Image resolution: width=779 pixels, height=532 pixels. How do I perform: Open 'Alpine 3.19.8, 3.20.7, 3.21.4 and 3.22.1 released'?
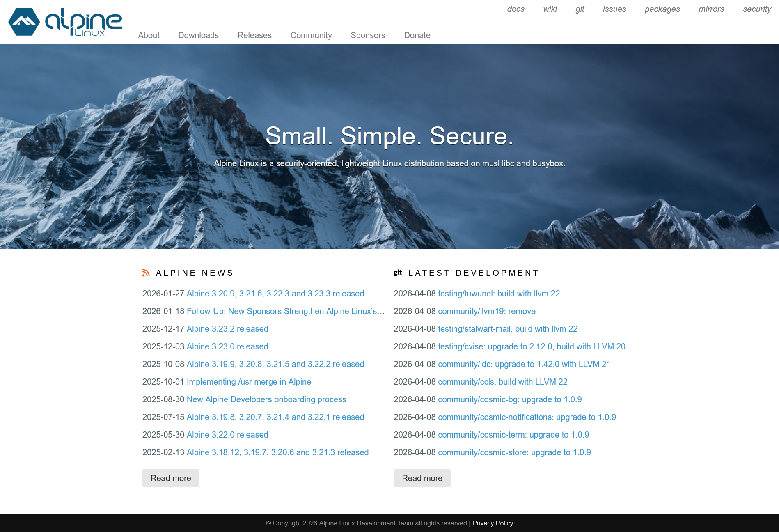click(275, 417)
